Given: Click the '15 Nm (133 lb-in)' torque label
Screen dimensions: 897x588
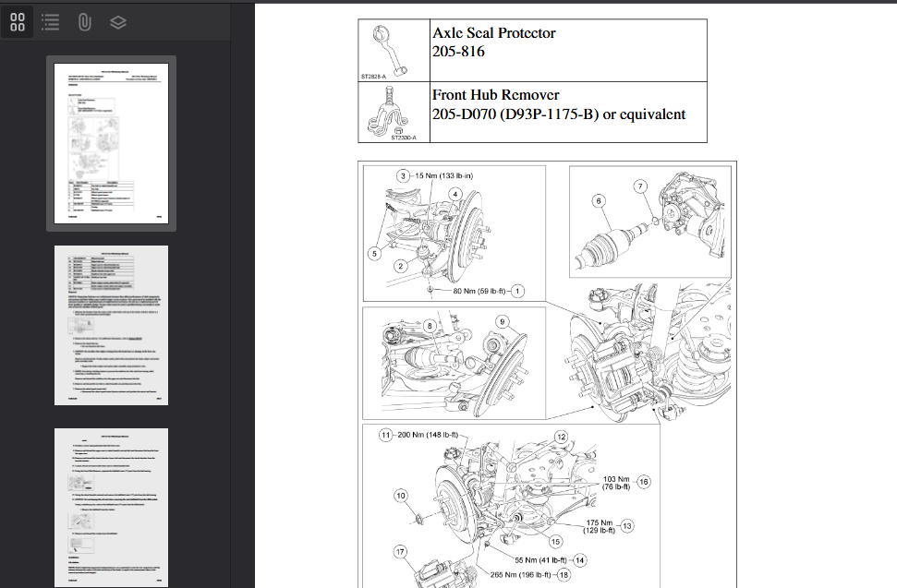Looking at the screenshot, I should 444,176.
